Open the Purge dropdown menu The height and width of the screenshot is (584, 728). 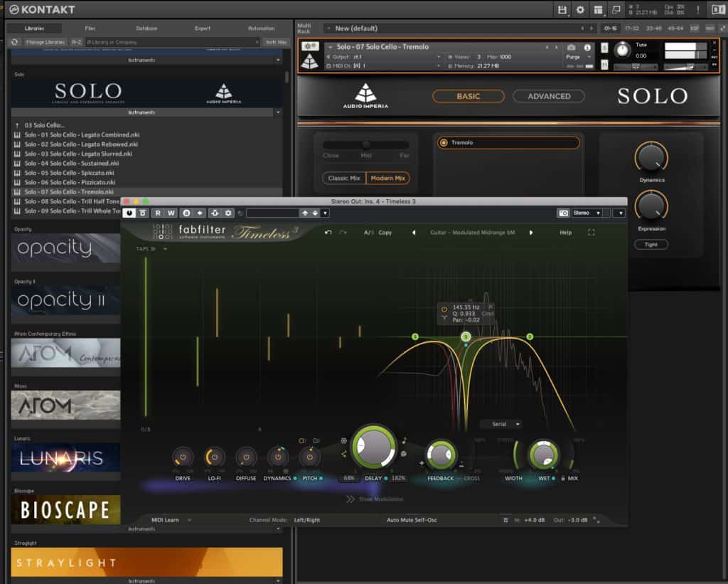coord(578,57)
